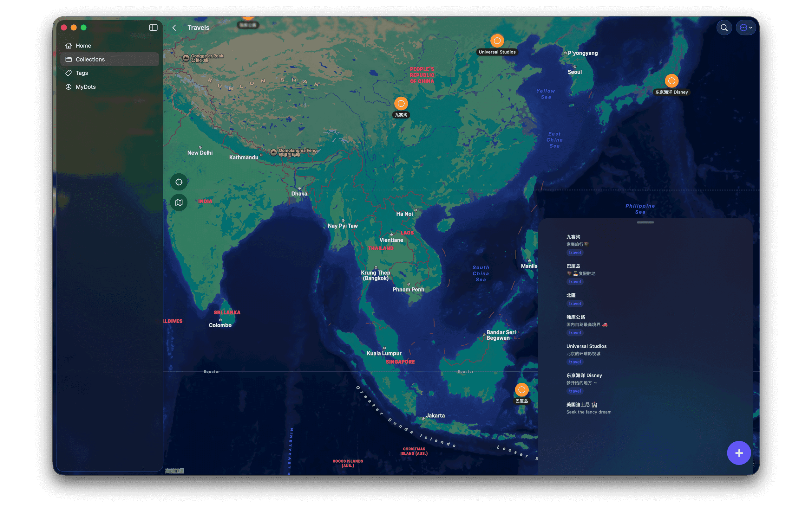Select the Universal Studios marker on the map
The height and width of the screenshot is (507, 812).
(x=497, y=41)
